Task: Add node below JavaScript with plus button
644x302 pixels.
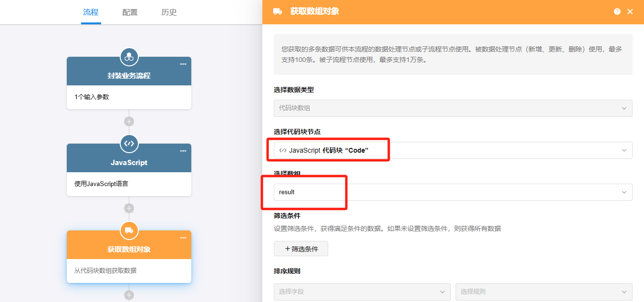Action: click(x=129, y=208)
